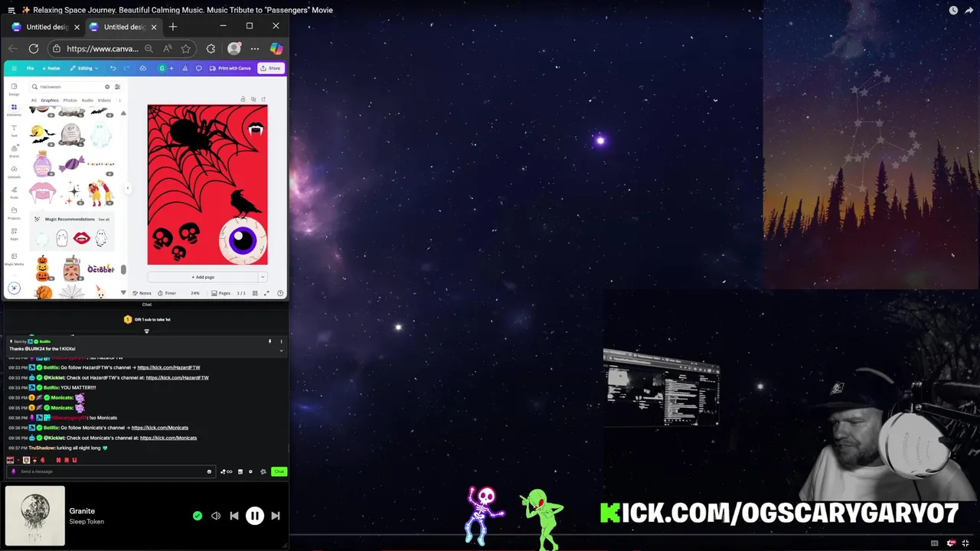980x551 pixels.
Task: Show more search category tabs arrow
Action: tap(120, 100)
